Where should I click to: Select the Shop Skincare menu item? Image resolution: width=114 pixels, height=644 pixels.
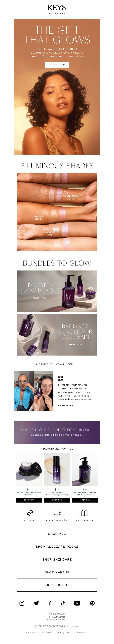coord(57,559)
